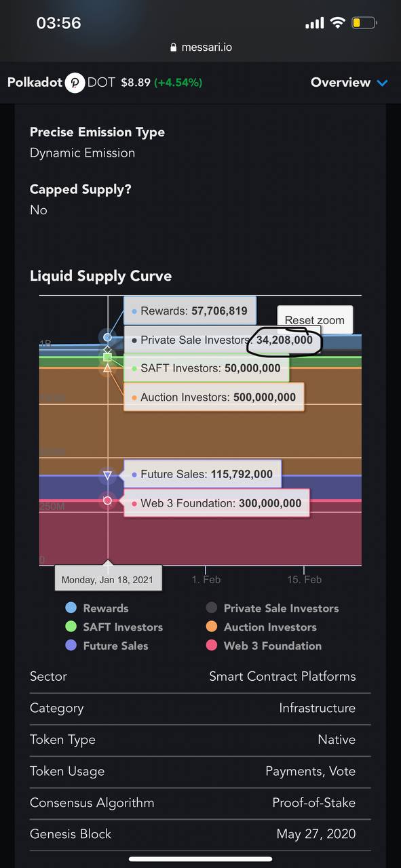
Task: Click the Precise Emission Type label
Action: [x=97, y=132]
